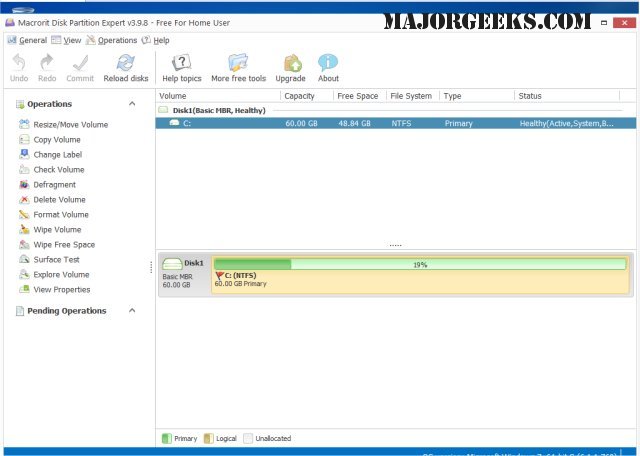
Task: Sort by the File System column header
Action: click(x=413, y=96)
